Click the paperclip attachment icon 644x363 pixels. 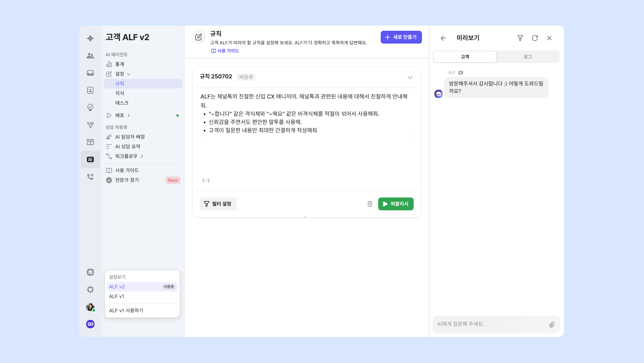tap(552, 324)
